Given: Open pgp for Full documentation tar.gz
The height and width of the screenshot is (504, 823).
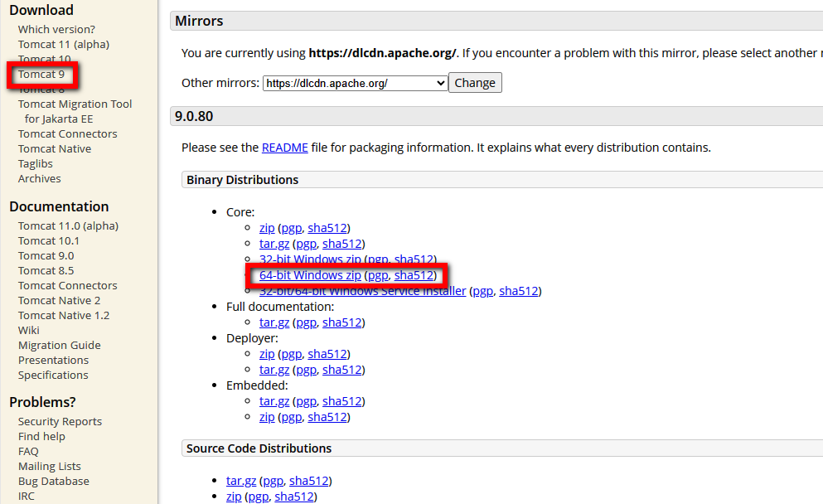Looking at the screenshot, I should 307,322.
